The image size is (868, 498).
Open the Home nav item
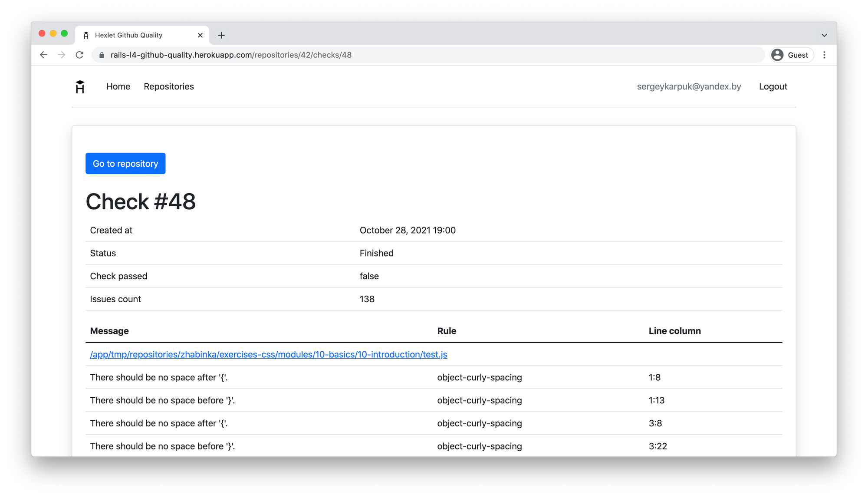[118, 87]
